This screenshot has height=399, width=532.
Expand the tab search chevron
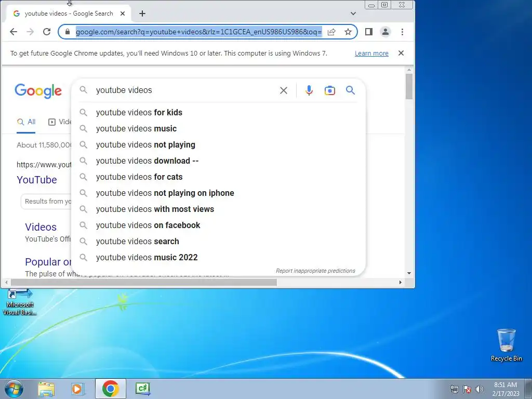(x=353, y=14)
